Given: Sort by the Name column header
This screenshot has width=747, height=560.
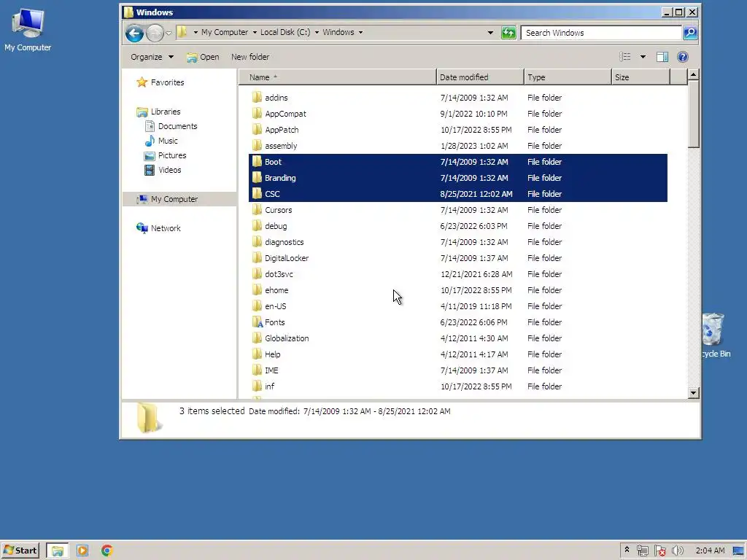Looking at the screenshot, I should [x=338, y=77].
